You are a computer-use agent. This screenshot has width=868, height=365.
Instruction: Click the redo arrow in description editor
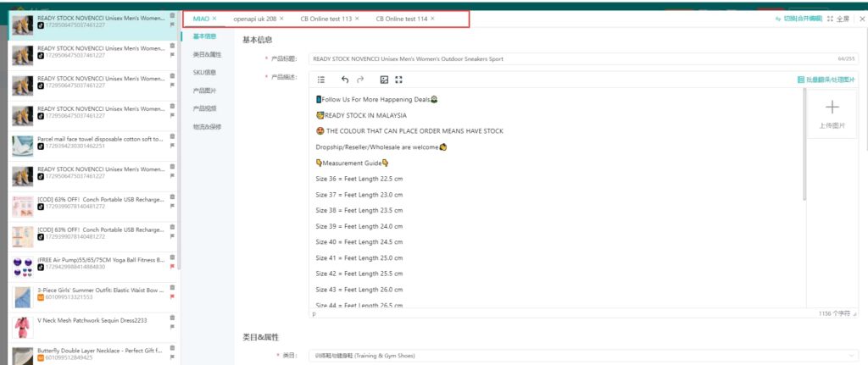click(360, 80)
